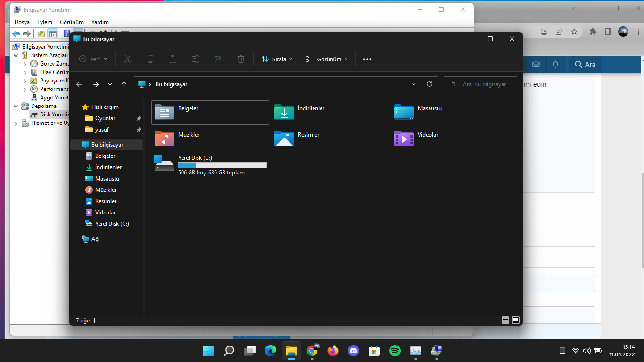Click the Rename icon in File Explorer toolbar
The height and width of the screenshot is (362, 644).
pos(196,59)
